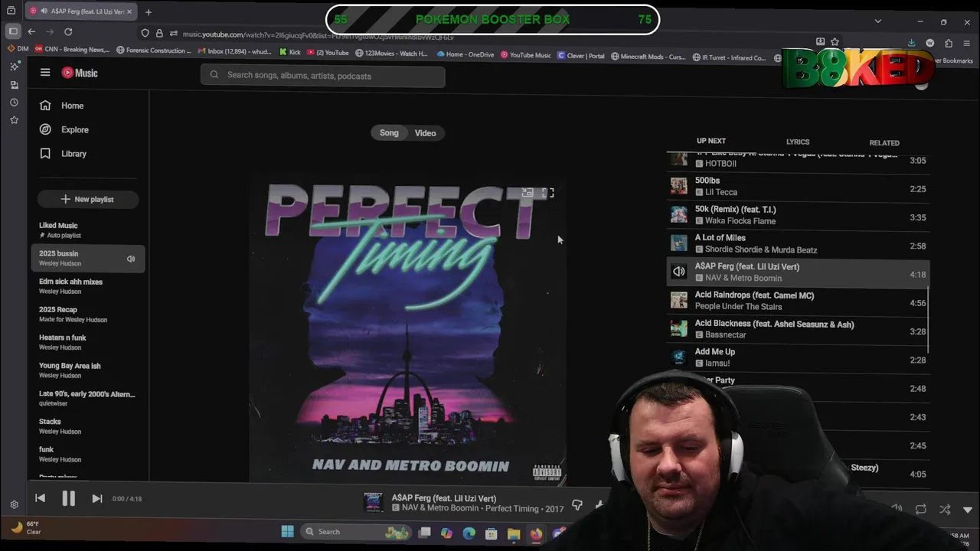Play Acid Blackness by Bassnectar
980x551 pixels.
click(x=798, y=331)
